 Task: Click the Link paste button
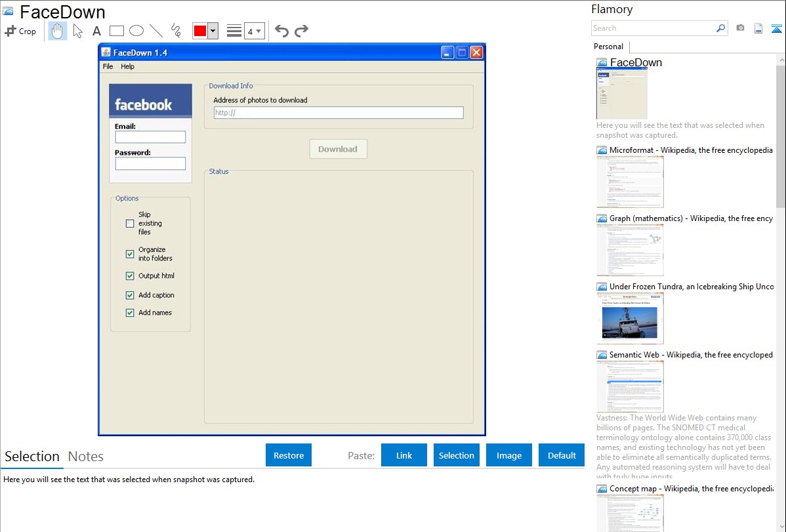coord(404,455)
